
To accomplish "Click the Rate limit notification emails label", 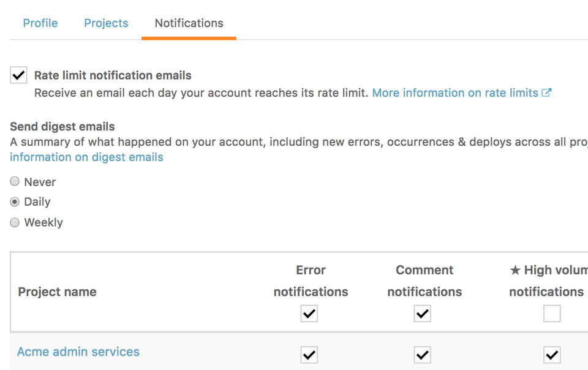I will tap(113, 76).
